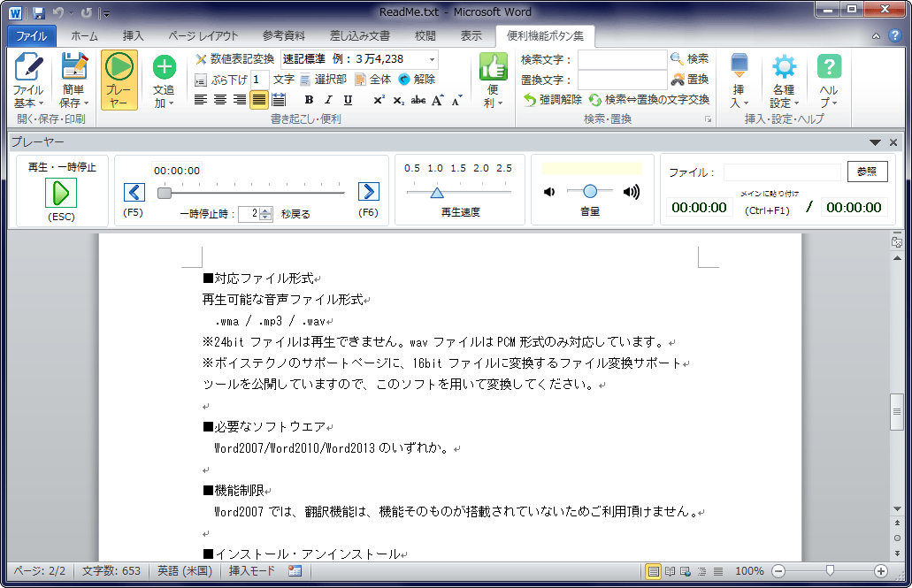
Task: Switch to the 表示 tab
Action: tap(471, 36)
